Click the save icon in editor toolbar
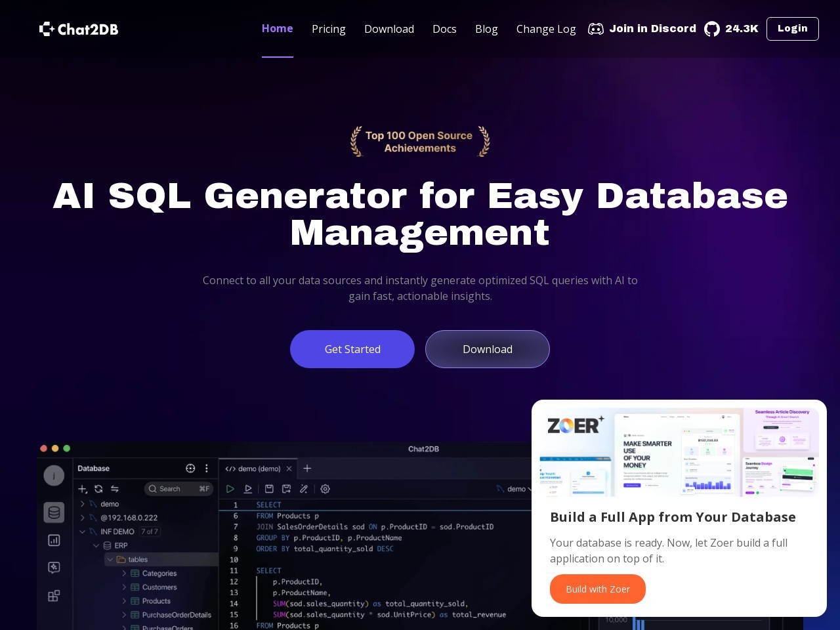This screenshot has width=840, height=630. [269, 489]
